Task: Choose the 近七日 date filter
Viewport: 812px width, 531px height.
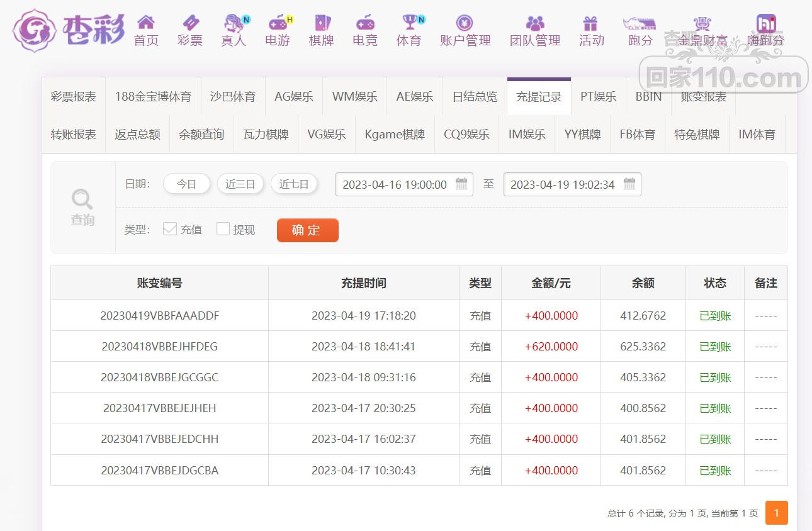Action: click(294, 184)
